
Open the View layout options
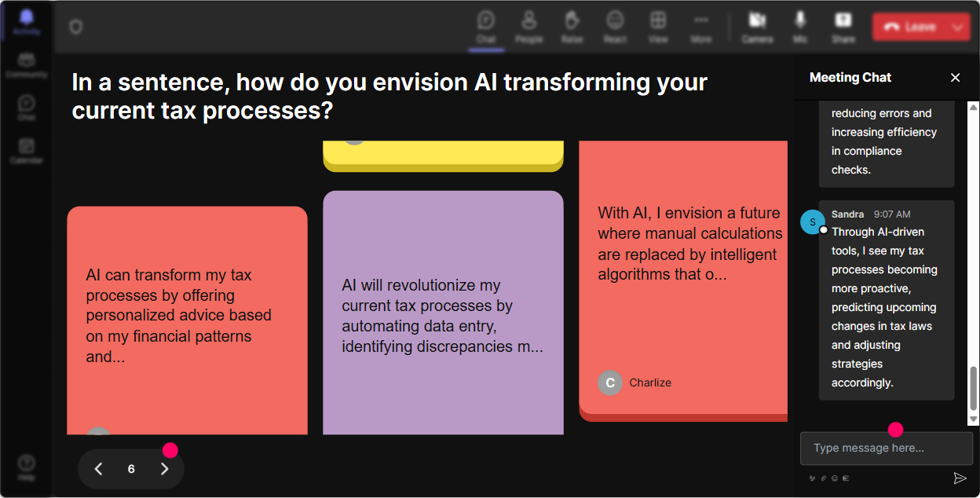[658, 27]
